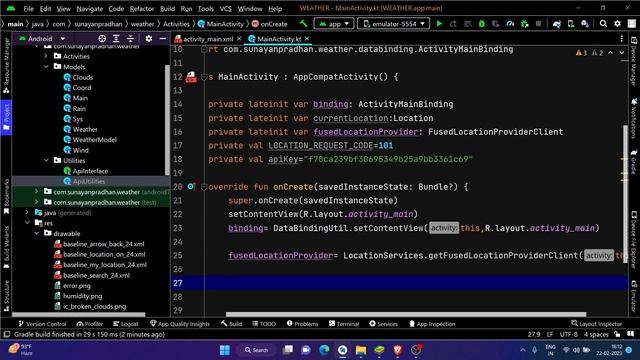Open the VCS menu

pos(225,8)
